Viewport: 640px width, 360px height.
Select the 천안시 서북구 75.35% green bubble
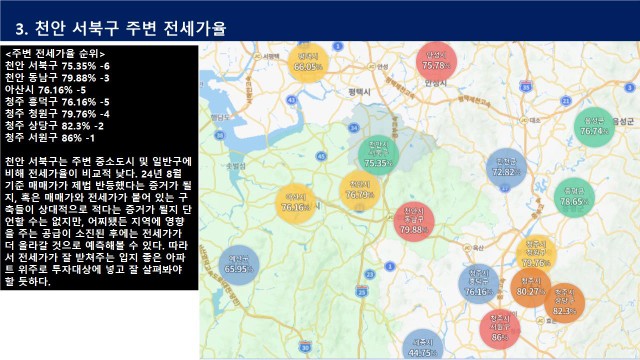378,155
